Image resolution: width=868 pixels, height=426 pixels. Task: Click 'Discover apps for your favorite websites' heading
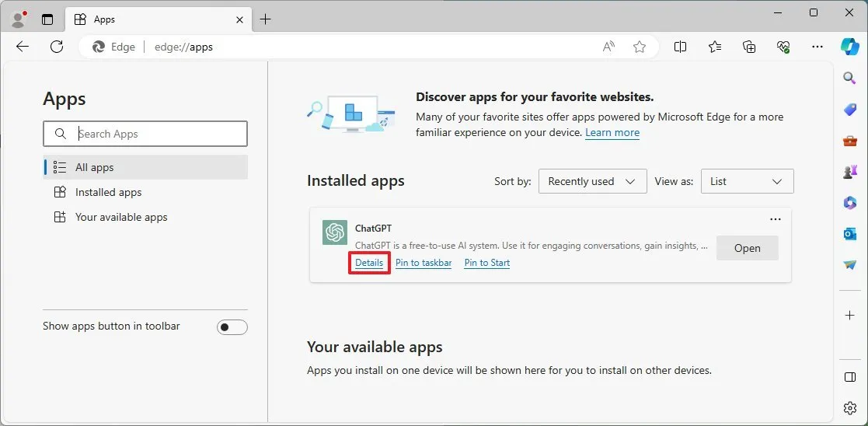535,97
